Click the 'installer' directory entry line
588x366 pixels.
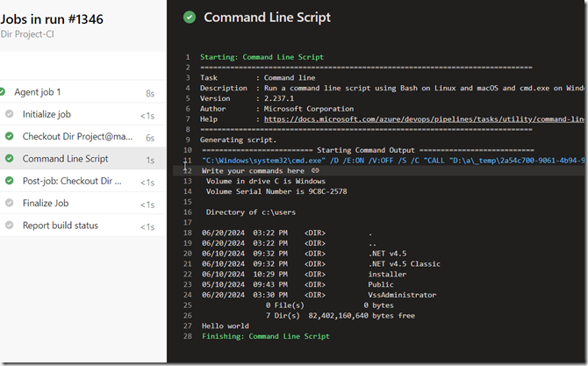(x=305, y=274)
